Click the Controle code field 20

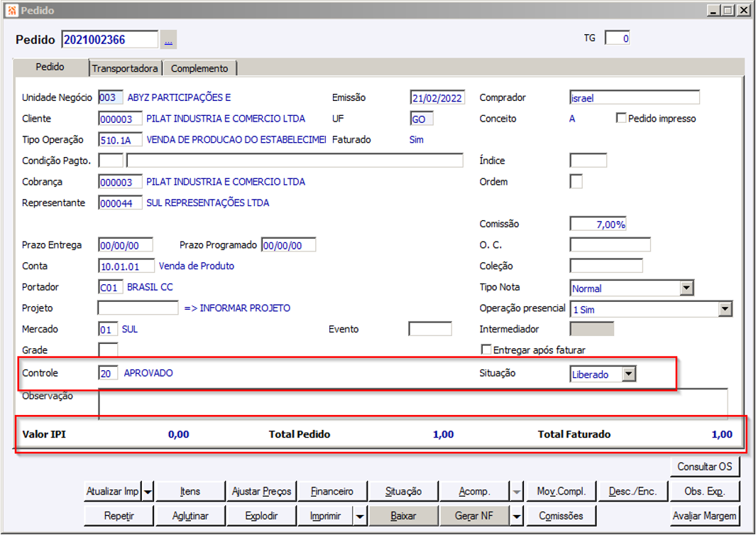[108, 373]
